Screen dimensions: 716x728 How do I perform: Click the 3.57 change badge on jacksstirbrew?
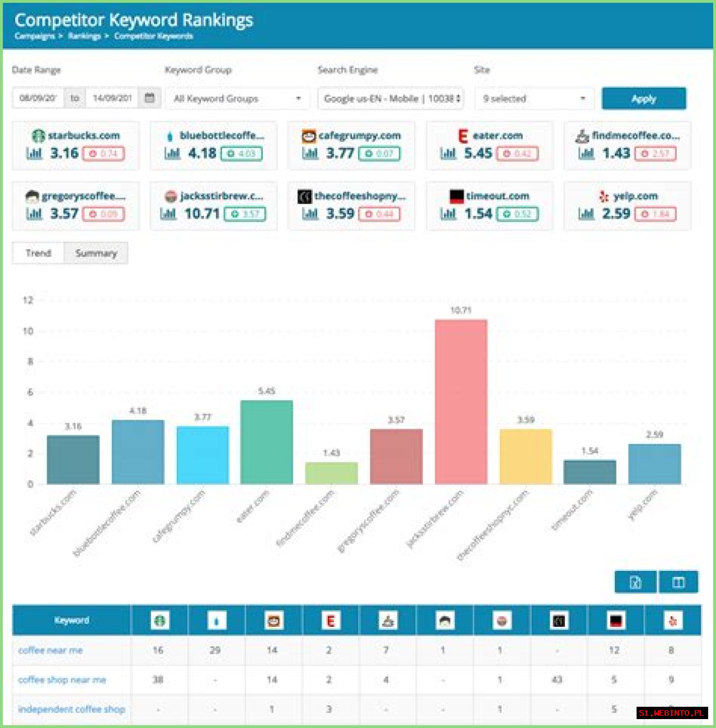pos(245,214)
